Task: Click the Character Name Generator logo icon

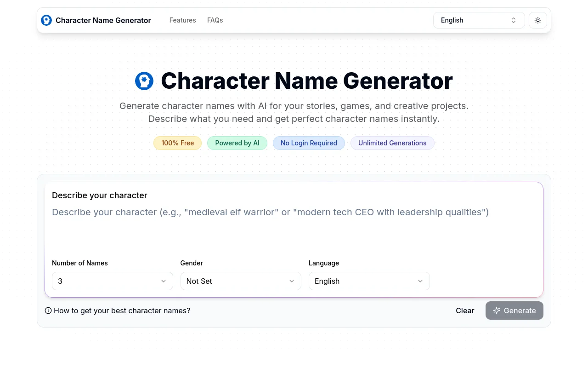Action: 46,20
